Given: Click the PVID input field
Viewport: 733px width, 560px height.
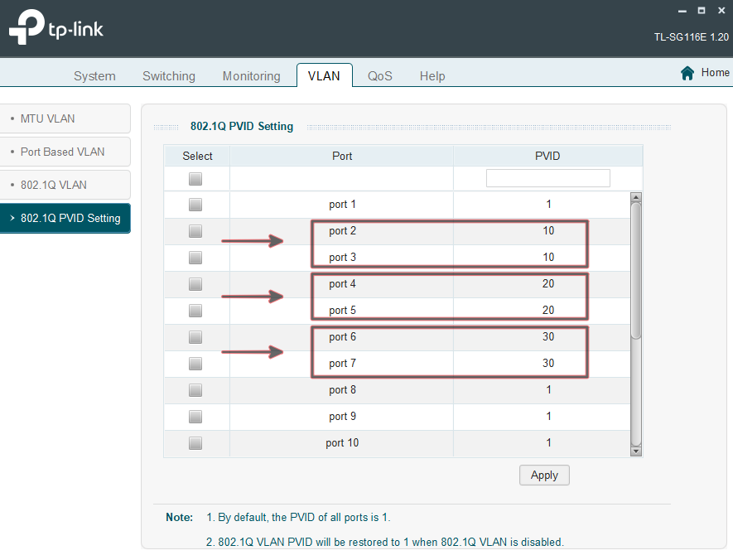Looking at the screenshot, I should click(547, 178).
